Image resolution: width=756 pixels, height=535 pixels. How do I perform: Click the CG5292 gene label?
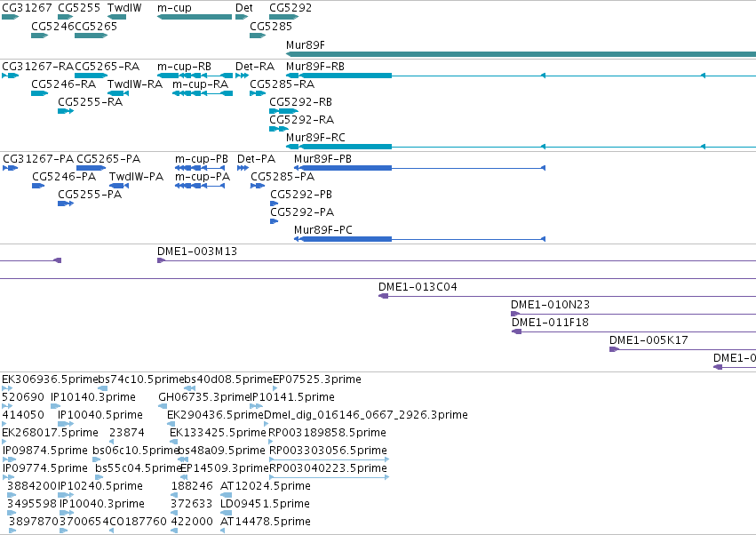click(290, 8)
